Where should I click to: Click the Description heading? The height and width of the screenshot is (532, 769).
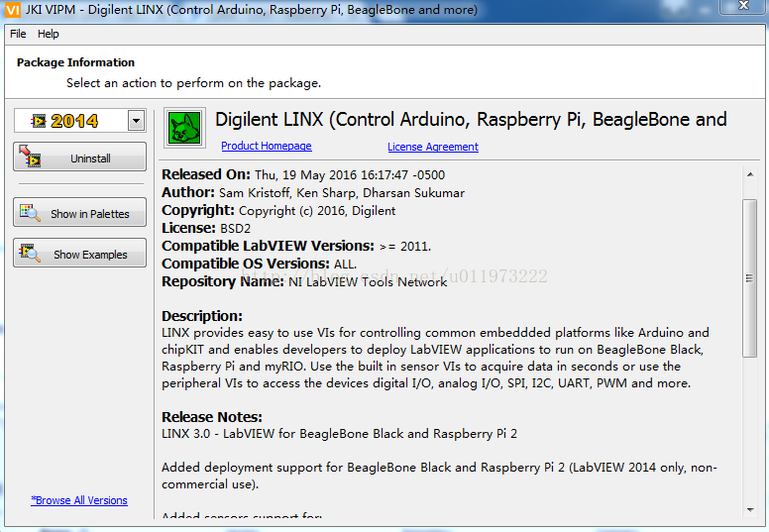202,316
